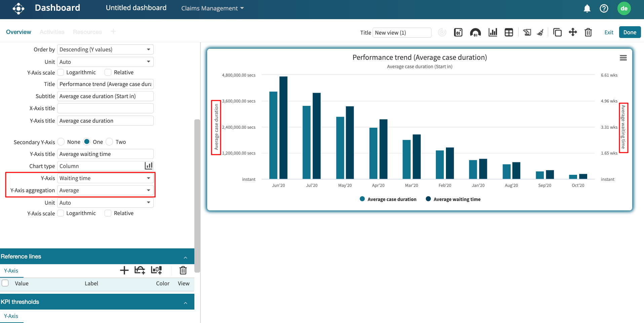Click the duplicate widget icon
Screen dimensions: 644x323
pos(557,32)
